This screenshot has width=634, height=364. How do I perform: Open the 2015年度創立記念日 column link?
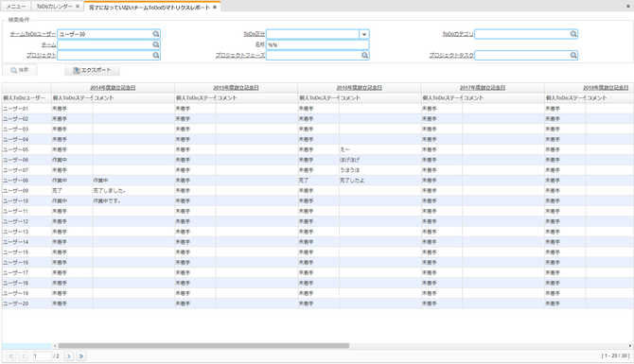pos(236,88)
